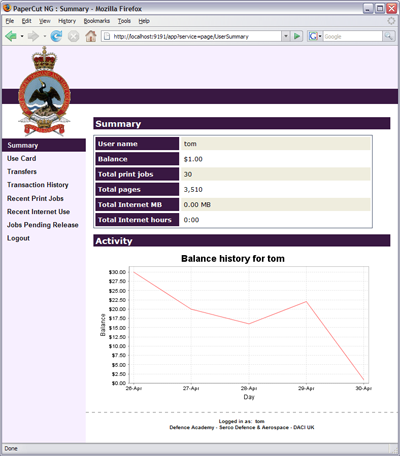Open the Tools menu
The height and width of the screenshot is (456, 400).
click(124, 21)
